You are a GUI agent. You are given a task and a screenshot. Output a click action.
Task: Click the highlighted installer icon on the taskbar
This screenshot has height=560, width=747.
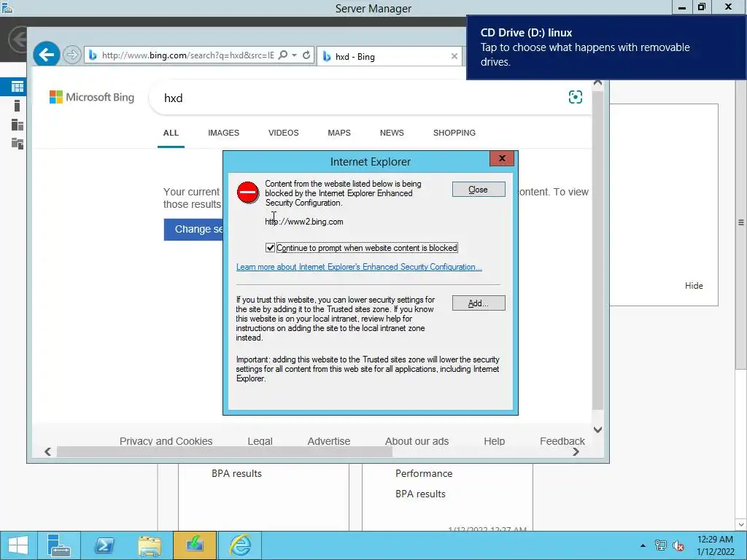pos(195,545)
